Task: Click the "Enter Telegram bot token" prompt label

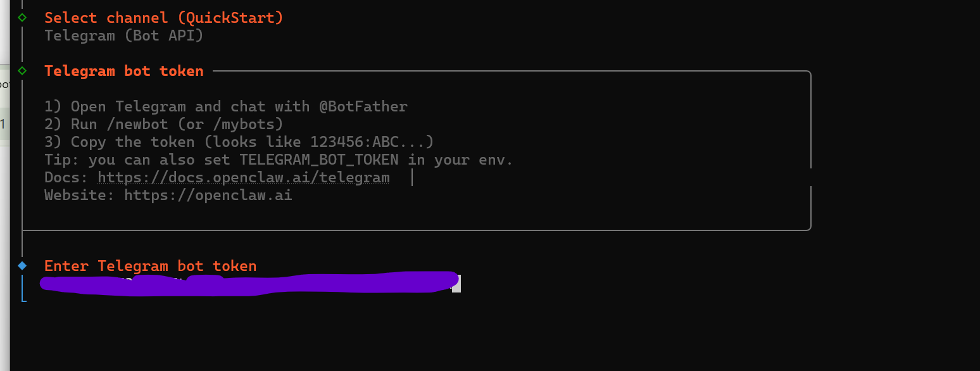Action: coord(151,266)
